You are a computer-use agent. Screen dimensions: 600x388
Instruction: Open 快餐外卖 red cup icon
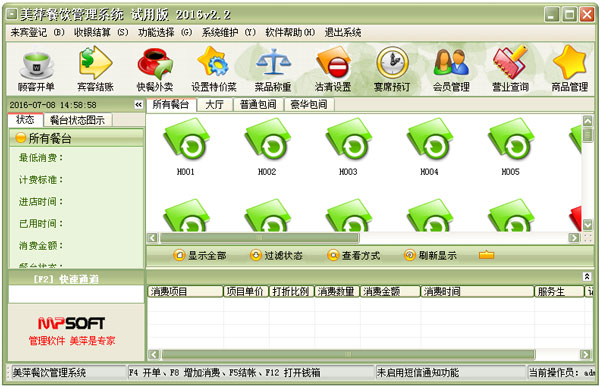click(x=155, y=63)
